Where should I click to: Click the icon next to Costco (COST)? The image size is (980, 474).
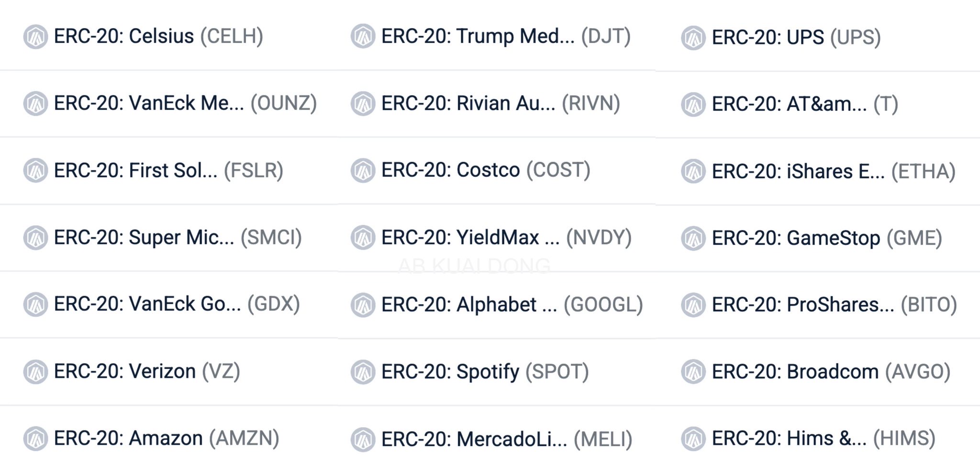pyautogui.click(x=363, y=171)
